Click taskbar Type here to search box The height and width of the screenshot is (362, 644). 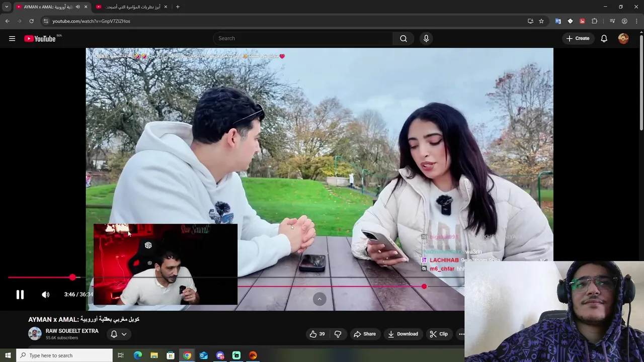(x=64, y=355)
